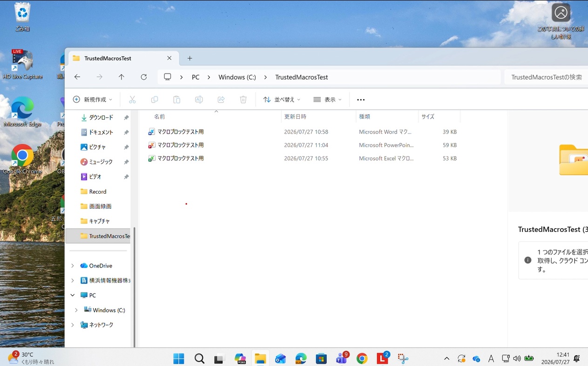Click the Delete trash icon in toolbar

243,100
